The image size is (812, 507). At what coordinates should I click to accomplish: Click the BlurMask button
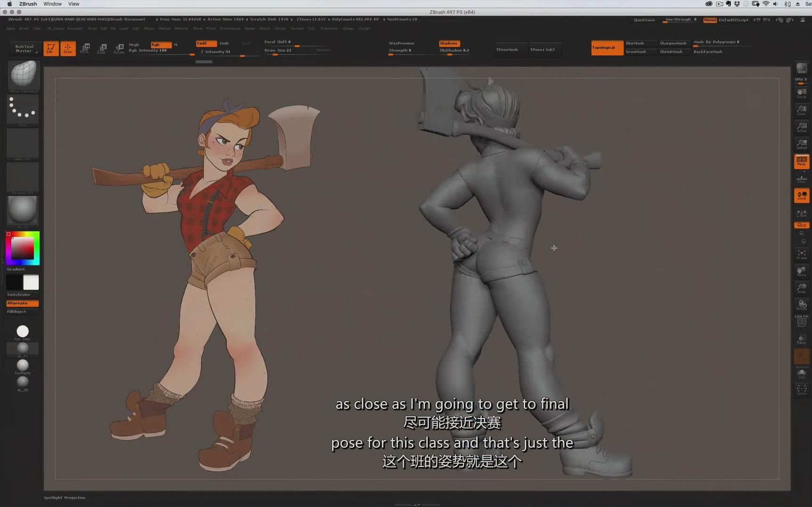tap(640, 43)
